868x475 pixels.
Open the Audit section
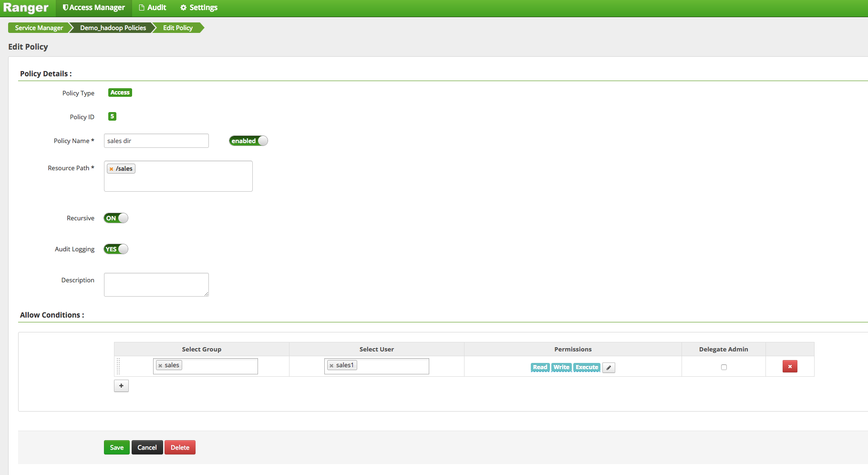tap(152, 8)
